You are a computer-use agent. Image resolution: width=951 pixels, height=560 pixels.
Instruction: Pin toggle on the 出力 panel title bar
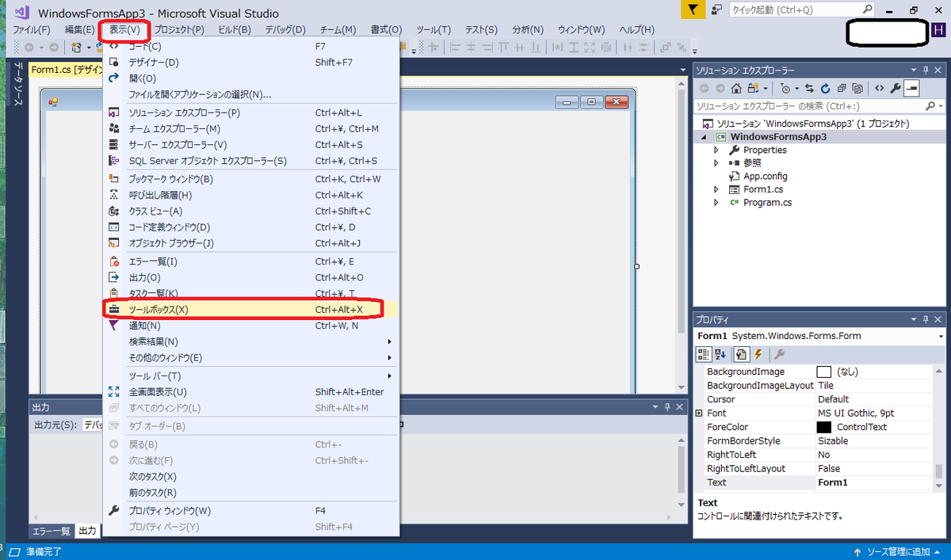coord(666,406)
